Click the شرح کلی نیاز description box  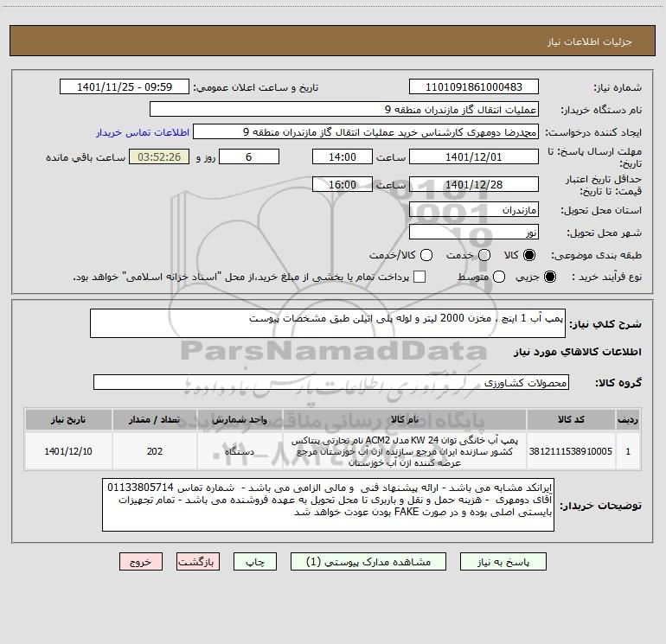click(328, 323)
